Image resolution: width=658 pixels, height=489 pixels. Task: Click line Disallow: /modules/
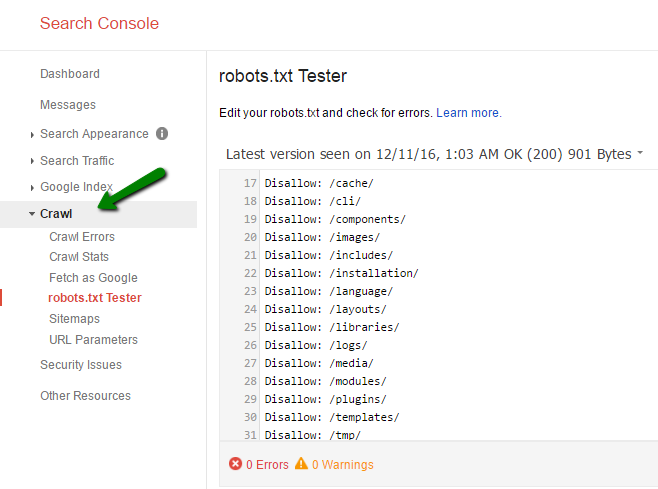(x=325, y=381)
